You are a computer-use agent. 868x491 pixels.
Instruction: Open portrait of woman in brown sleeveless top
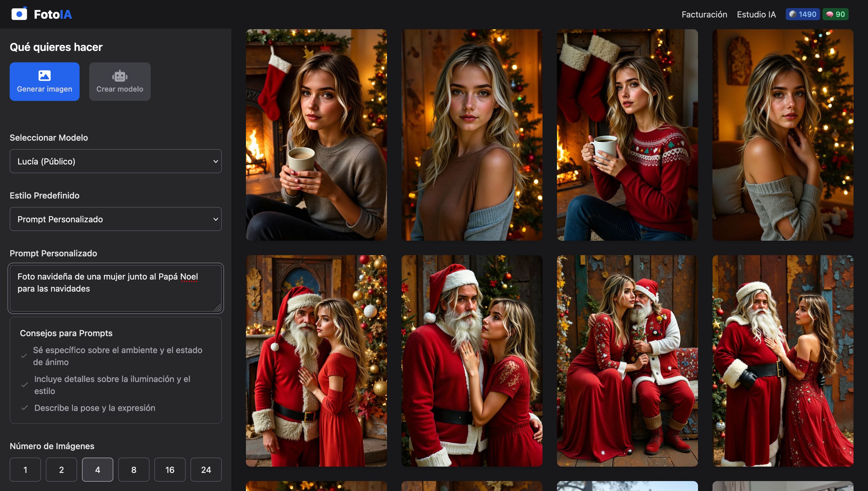point(472,135)
